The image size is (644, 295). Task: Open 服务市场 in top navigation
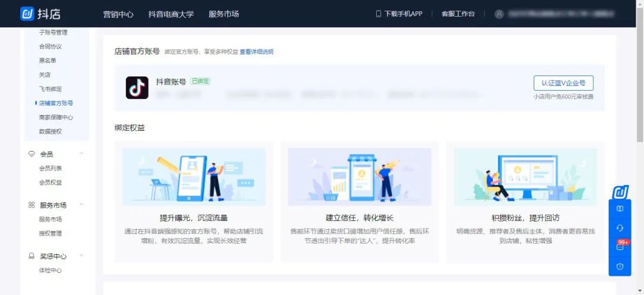224,14
